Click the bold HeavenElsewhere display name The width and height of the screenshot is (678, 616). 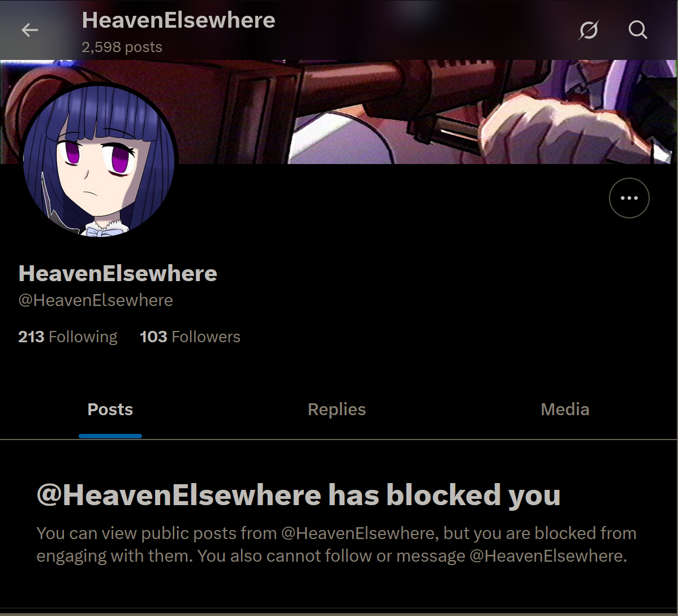click(118, 273)
